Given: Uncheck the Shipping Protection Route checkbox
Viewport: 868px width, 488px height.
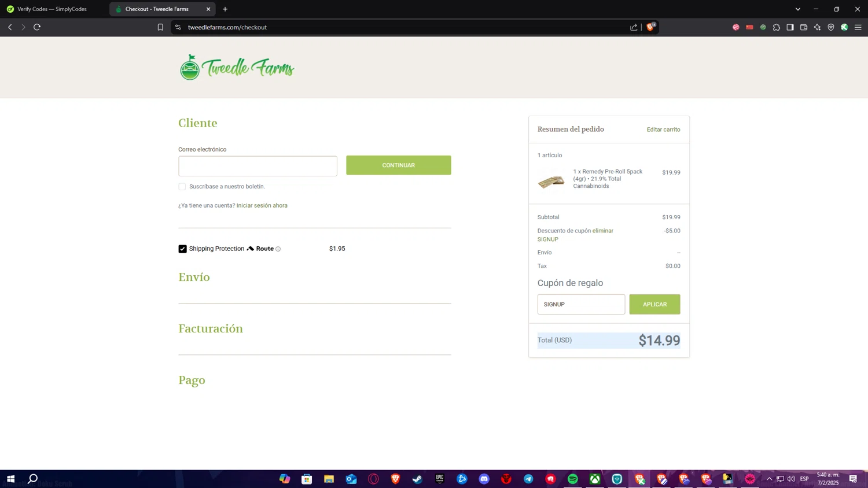Looking at the screenshot, I should [x=182, y=249].
